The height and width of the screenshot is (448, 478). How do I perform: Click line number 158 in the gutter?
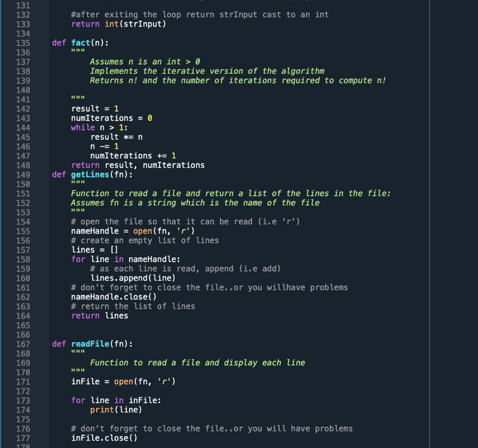23,260
